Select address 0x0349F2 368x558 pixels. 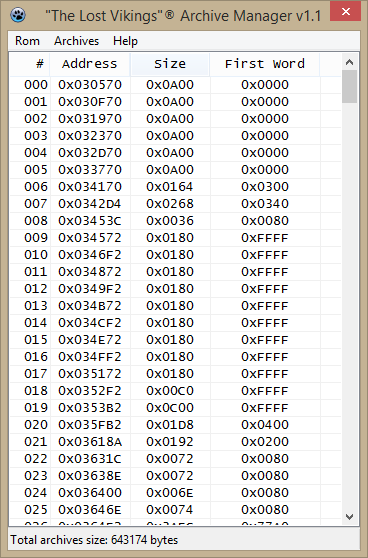90,289
